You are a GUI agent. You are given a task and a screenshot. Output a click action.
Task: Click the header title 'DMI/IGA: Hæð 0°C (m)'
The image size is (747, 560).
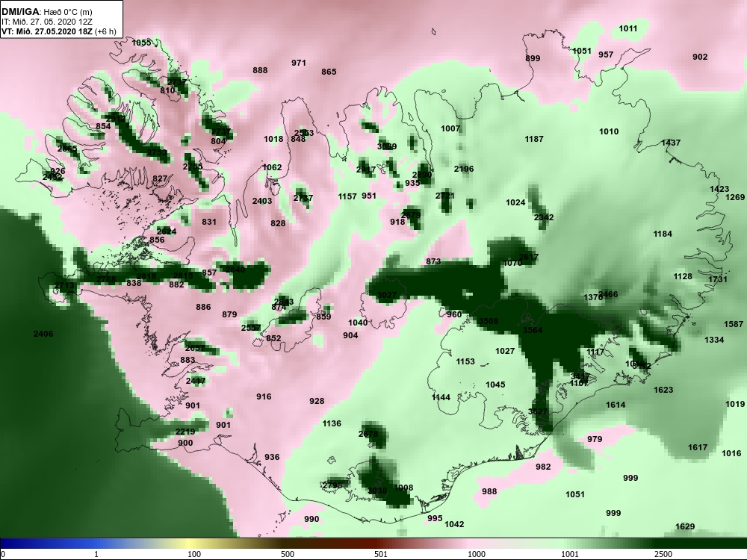coord(46,12)
